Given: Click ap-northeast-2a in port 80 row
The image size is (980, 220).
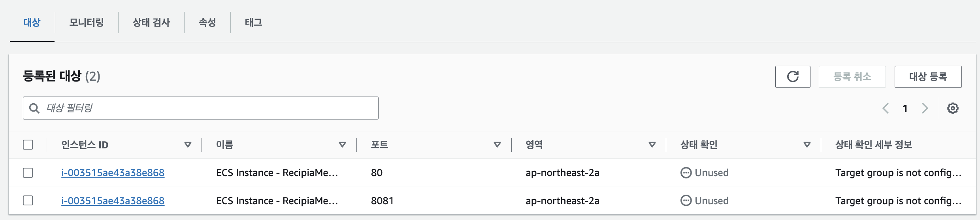Looking at the screenshot, I should click(562, 173).
